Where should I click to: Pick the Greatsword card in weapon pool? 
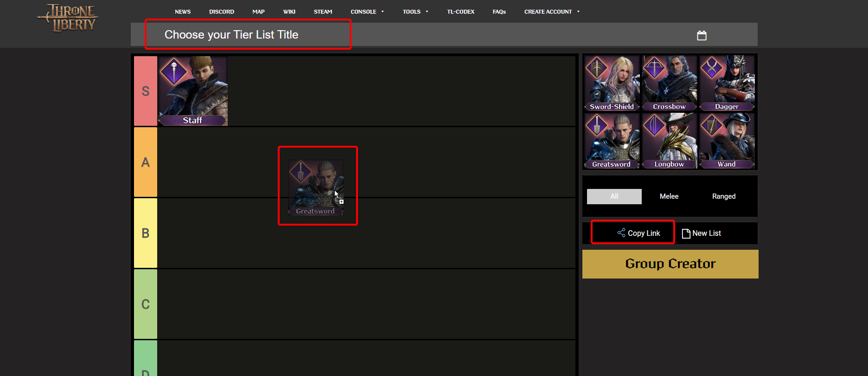[x=612, y=141]
